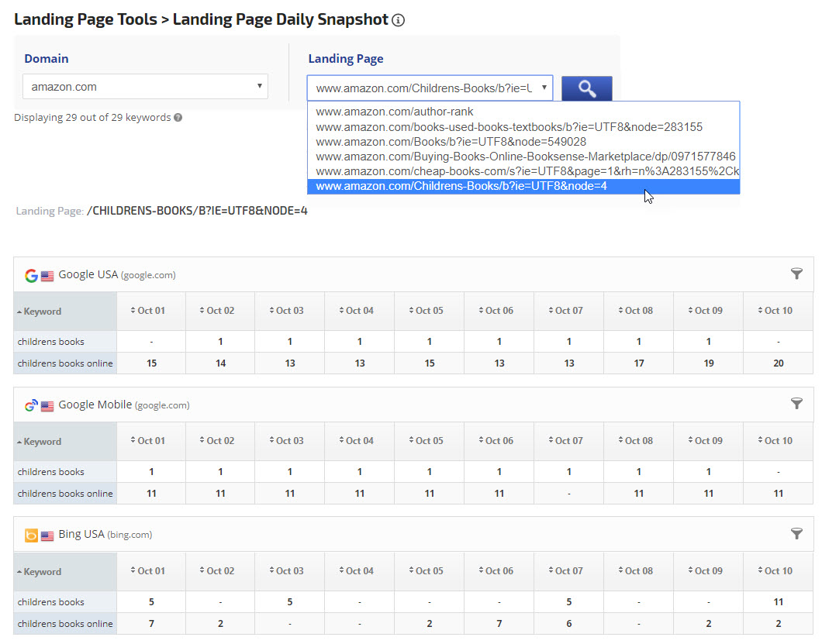Click the Google Mobile logo icon
This screenshot has width=822, height=644.
31,405
